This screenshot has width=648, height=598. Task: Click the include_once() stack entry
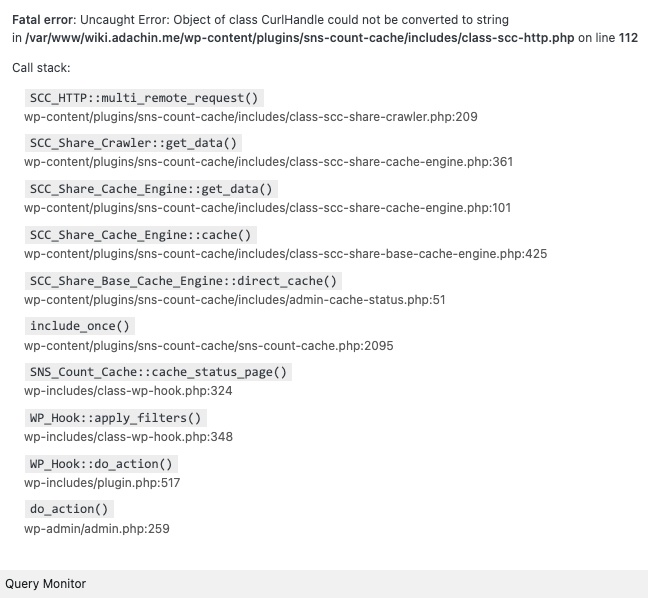(x=81, y=326)
